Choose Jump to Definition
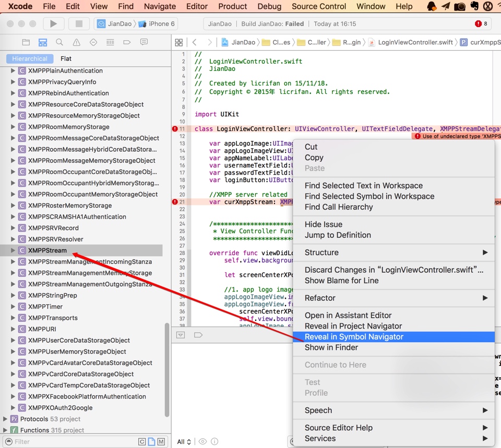The width and height of the screenshot is (501, 448). (x=393, y=235)
